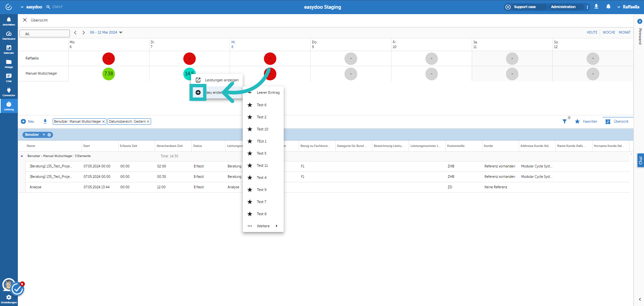Open the easydoo workspace dropdown

(31, 7)
